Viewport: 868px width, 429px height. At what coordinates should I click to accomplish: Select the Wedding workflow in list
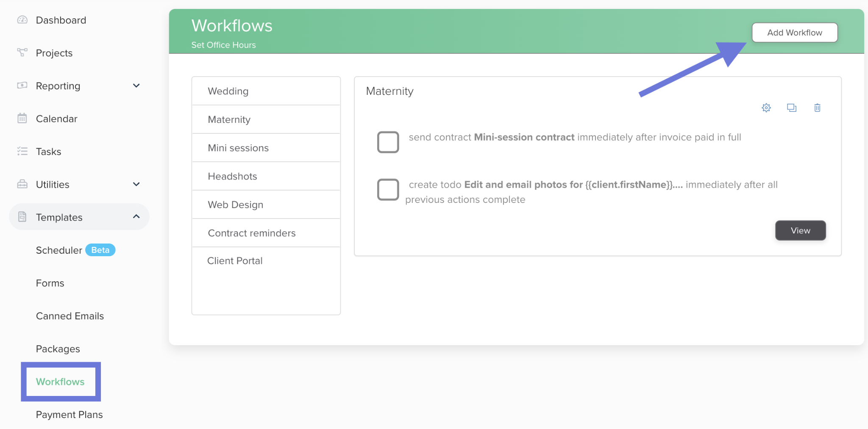[x=266, y=91]
